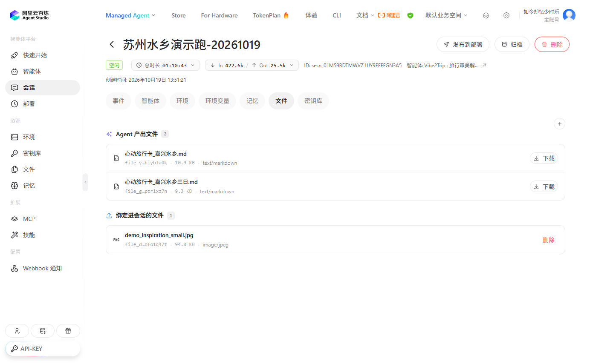590x364 pixels.
Task: Open the Store navigation link
Action: tap(179, 15)
